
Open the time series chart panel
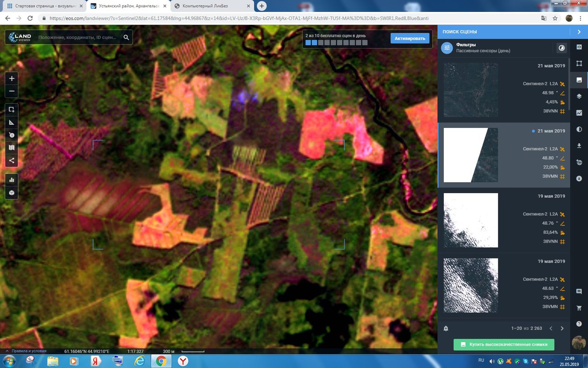pos(579,113)
